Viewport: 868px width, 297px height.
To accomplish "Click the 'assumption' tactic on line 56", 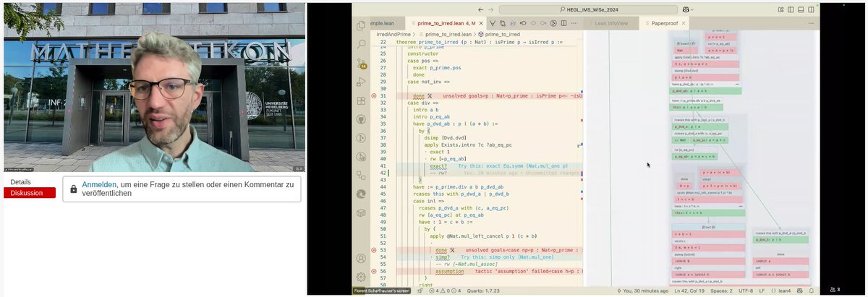I will coord(450,271).
